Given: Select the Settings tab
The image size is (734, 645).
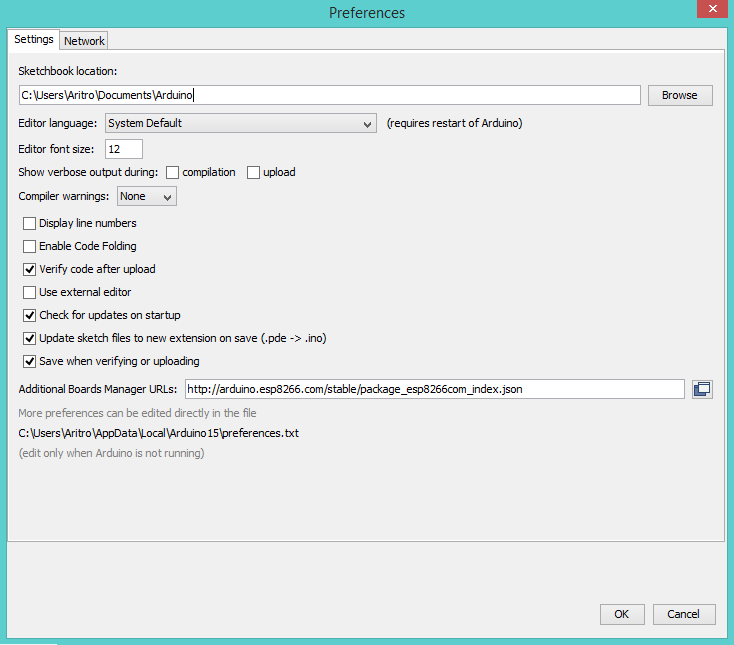Looking at the screenshot, I should 34,40.
